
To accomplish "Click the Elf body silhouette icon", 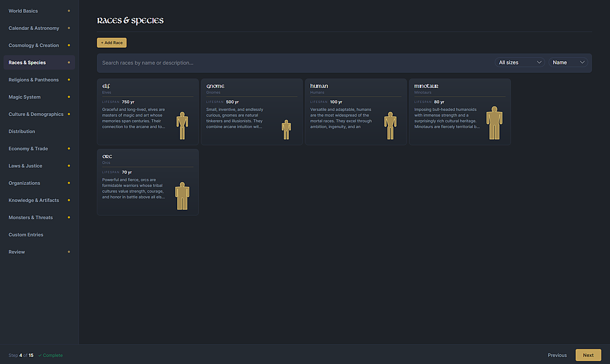I will pyautogui.click(x=182, y=125).
